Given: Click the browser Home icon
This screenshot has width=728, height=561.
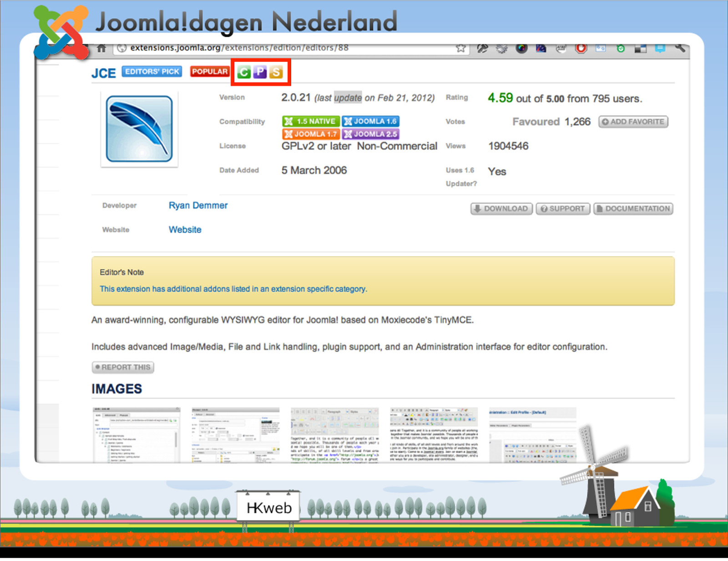Looking at the screenshot, I should (x=101, y=48).
